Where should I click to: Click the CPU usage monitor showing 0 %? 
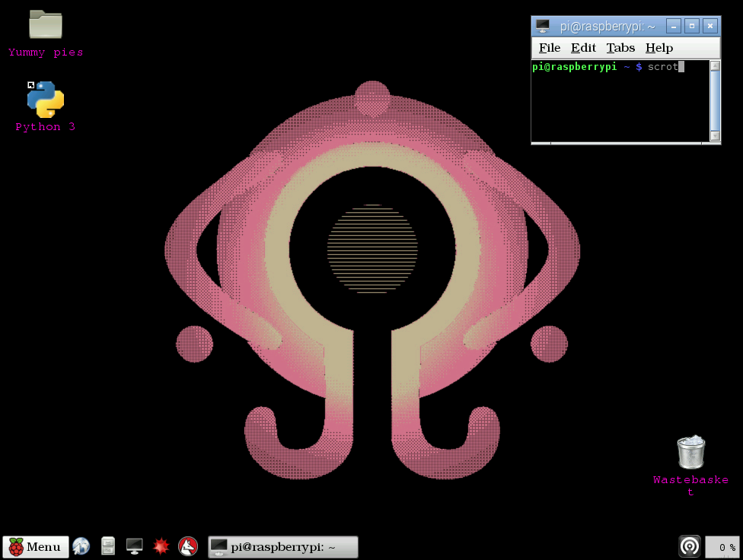click(x=722, y=547)
